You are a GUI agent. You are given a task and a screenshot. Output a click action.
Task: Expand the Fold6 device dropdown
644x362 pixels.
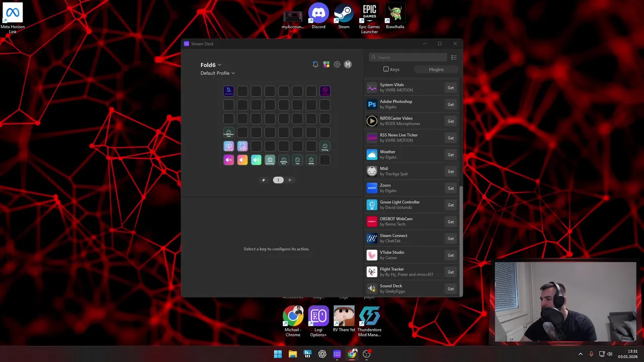coord(211,65)
